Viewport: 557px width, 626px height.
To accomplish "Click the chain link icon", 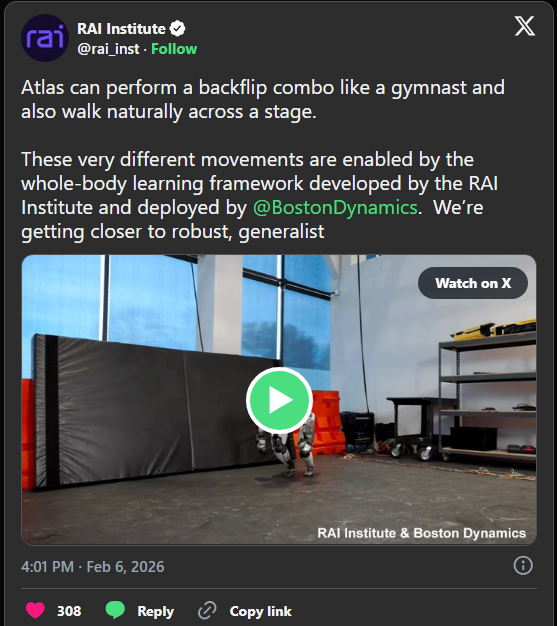I will [207, 610].
